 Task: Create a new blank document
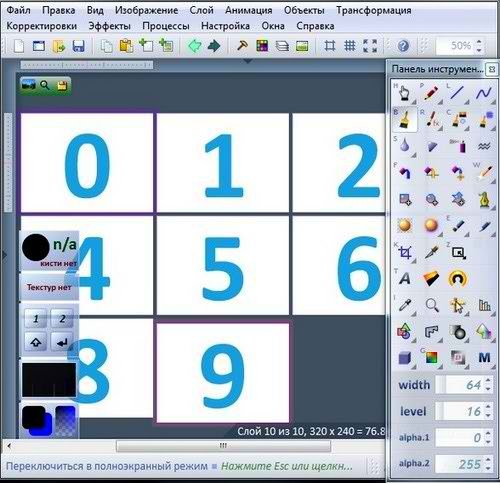coord(19,46)
